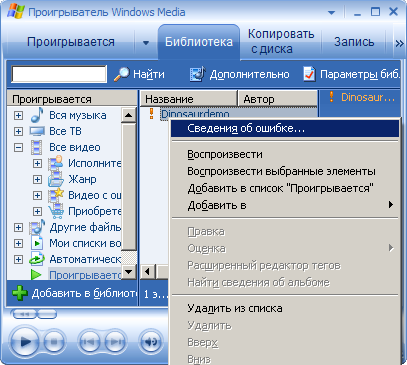
Task: Sort by the Название column header
Action: point(188,99)
